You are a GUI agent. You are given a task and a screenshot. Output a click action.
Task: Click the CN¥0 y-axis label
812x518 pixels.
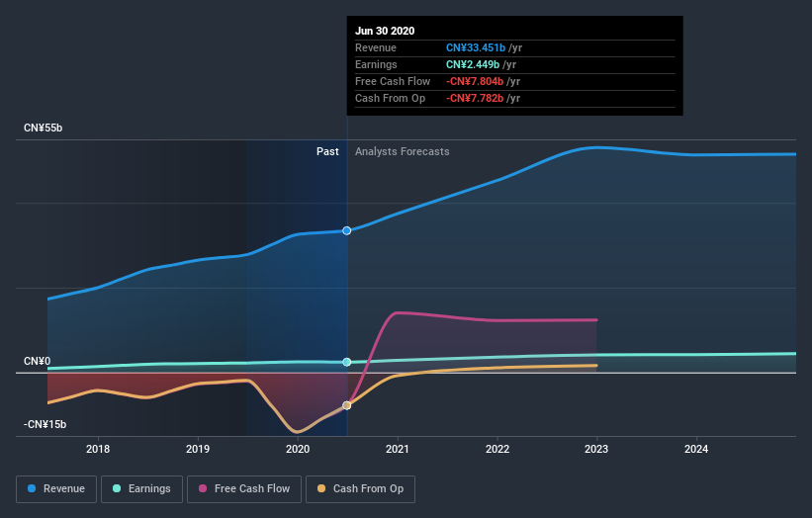[38, 361]
